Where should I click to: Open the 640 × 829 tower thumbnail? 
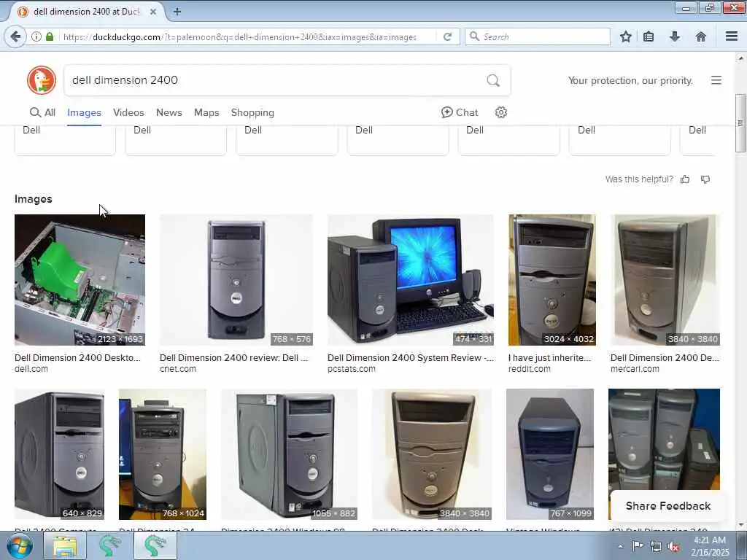pyautogui.click(x=60, y=454)
